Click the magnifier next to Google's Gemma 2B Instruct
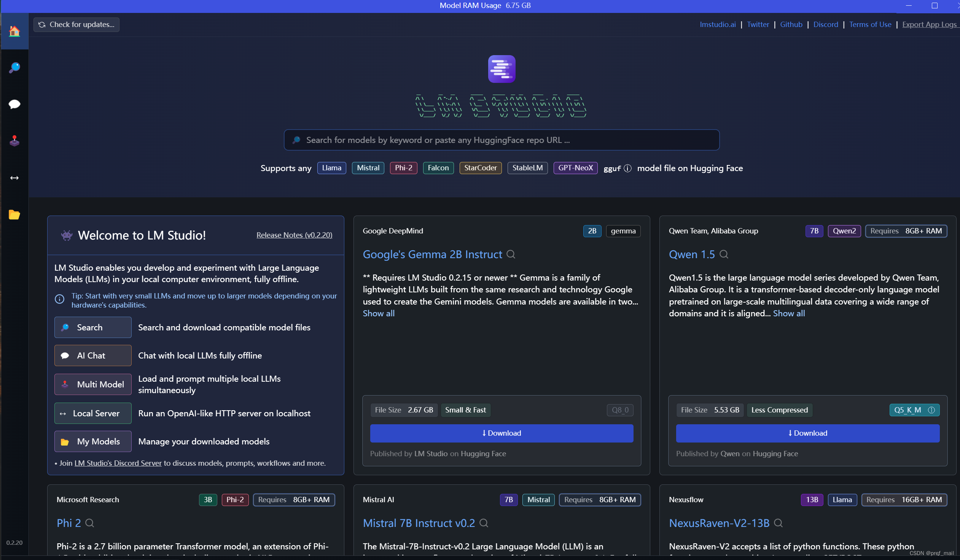The height and width of the screenshot is (560, 960). tap(511, 254)
